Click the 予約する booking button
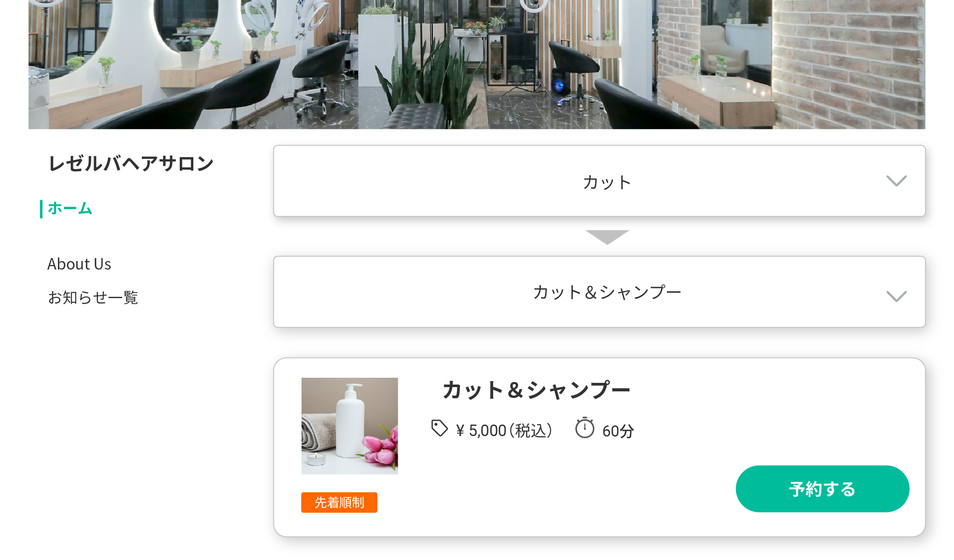Image resolution: width=954 pixels, height=560 pixels. 822,489
